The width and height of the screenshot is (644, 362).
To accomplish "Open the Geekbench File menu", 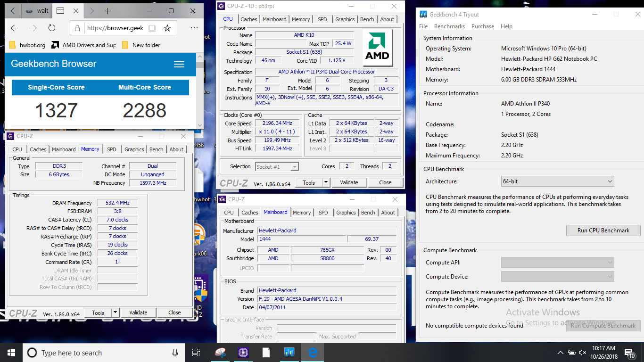I will (423, 26).
